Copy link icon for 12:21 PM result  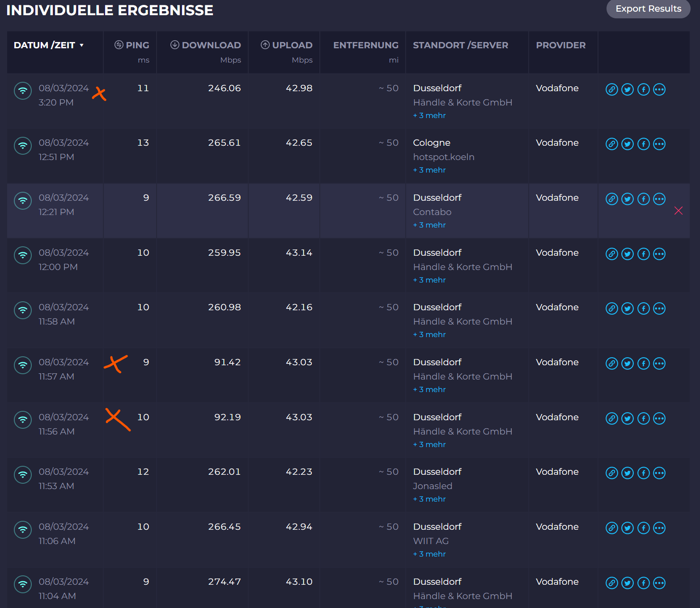pyautogui.click(x=612, y=199)
